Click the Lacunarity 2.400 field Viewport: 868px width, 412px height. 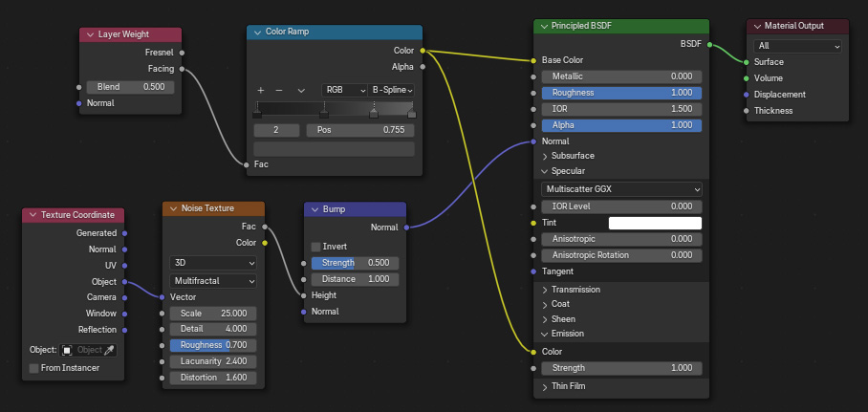point(213,361)
